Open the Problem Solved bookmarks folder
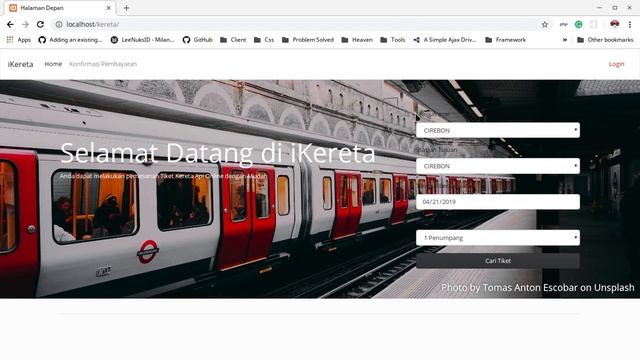The height and width of the screenshot is (360, 640). pos(308,40)
